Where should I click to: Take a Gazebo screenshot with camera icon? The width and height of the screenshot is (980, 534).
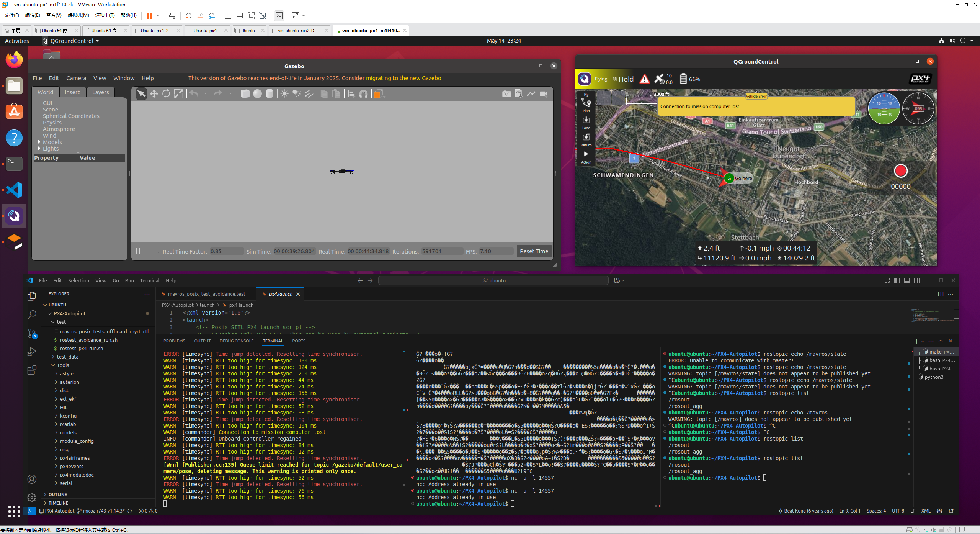pos(506,94)
